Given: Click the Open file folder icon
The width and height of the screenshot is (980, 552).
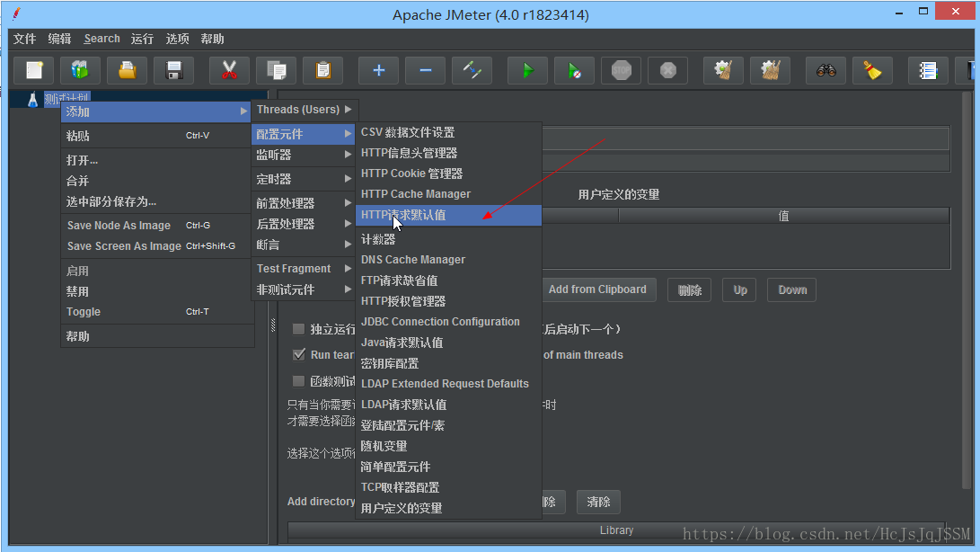Looking at the screenshot, I should pyautogui.click(x=127, y=70).
